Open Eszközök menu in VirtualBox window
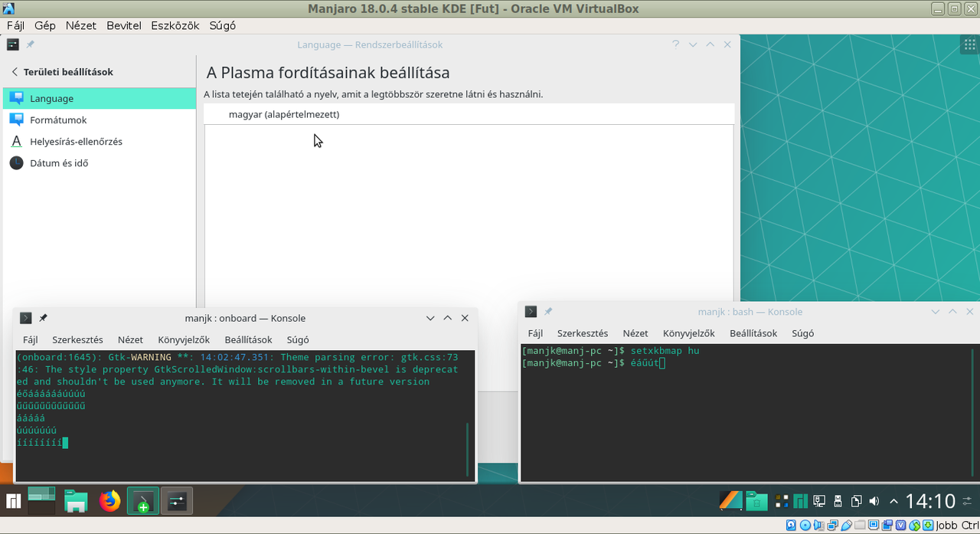 coord(177,25)
